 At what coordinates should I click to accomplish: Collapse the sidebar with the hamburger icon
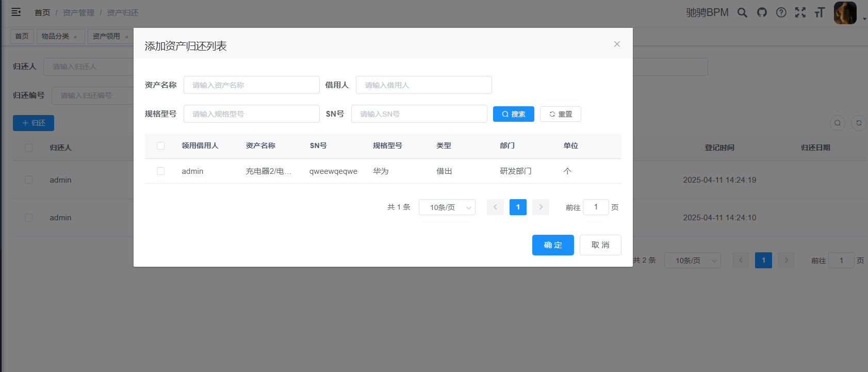point(16,12)
